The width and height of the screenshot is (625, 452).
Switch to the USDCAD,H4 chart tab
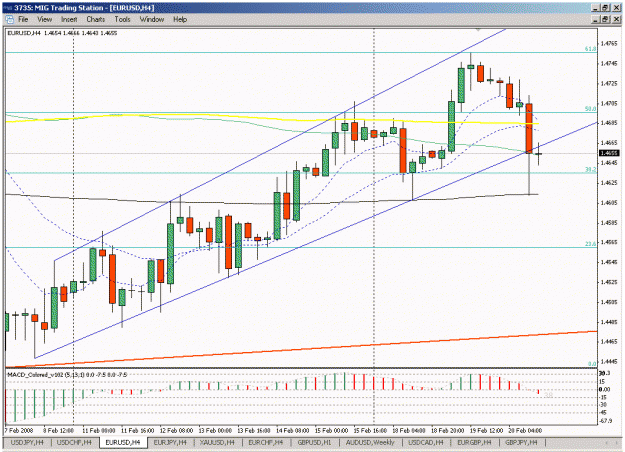coord(426,442)
